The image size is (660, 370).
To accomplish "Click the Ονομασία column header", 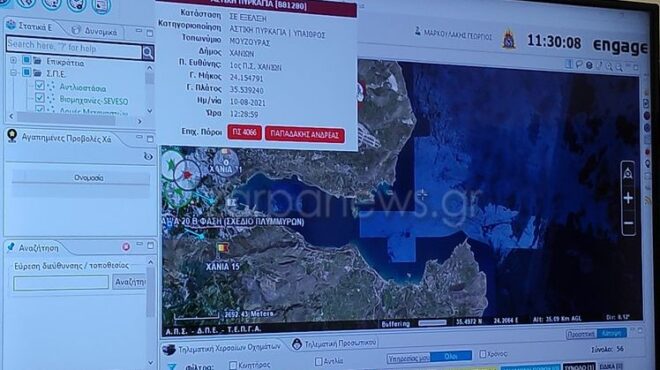I will tap(81, 178).
